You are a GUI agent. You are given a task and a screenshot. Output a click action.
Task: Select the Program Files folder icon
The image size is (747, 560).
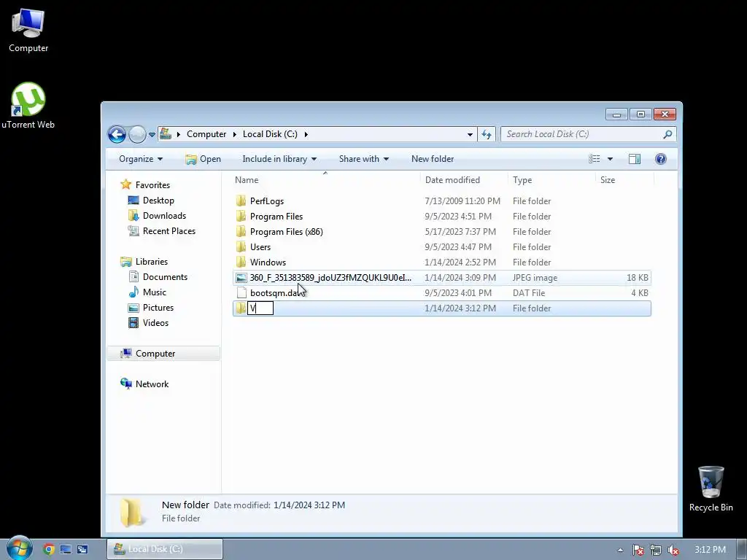241,216
